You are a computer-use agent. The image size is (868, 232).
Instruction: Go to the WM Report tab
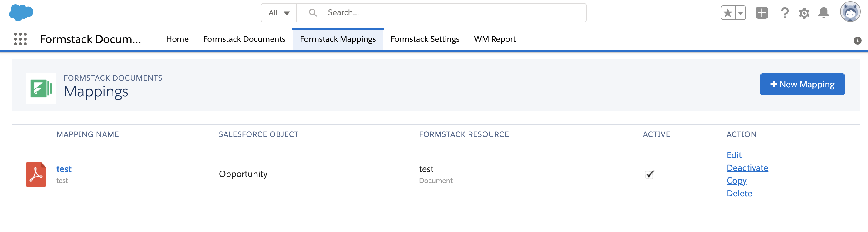[494, 39]
